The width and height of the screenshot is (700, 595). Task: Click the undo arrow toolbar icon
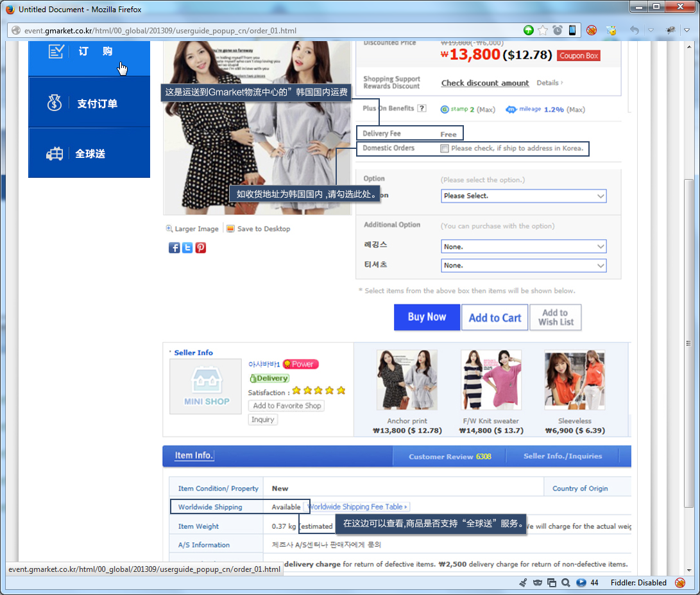pyautogui.click(x=635, y=30)
